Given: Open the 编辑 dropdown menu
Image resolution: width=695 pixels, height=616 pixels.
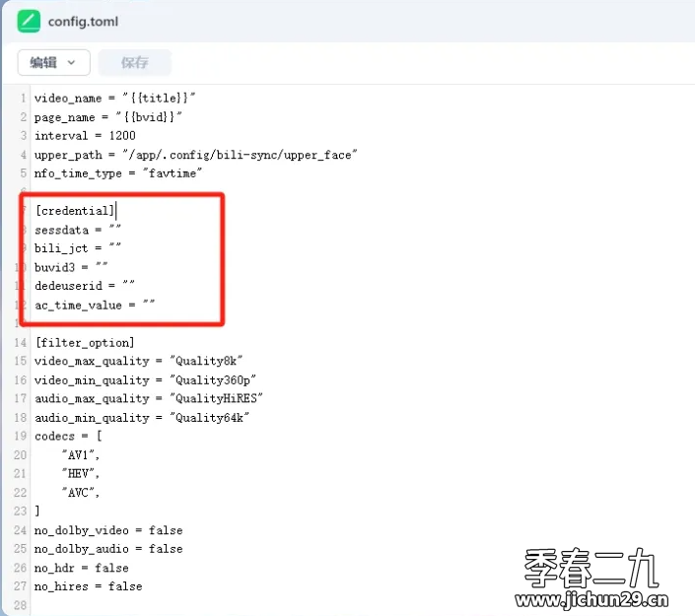Looking at the screenshot, I should point(53,62).
